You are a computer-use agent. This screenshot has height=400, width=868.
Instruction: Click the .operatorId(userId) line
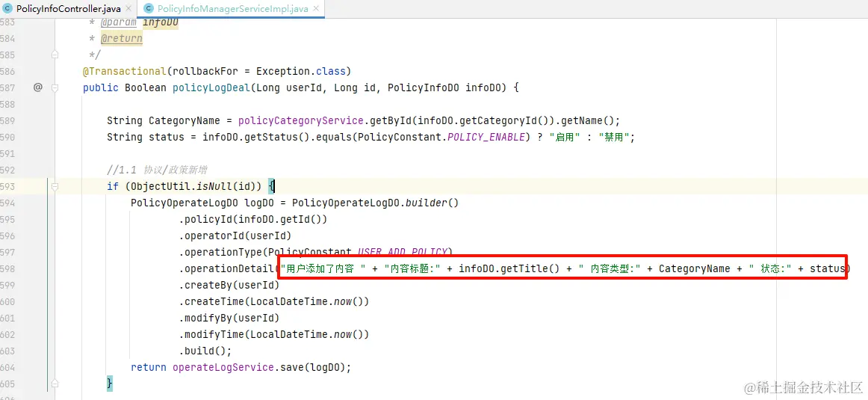[x=235, y=236]
